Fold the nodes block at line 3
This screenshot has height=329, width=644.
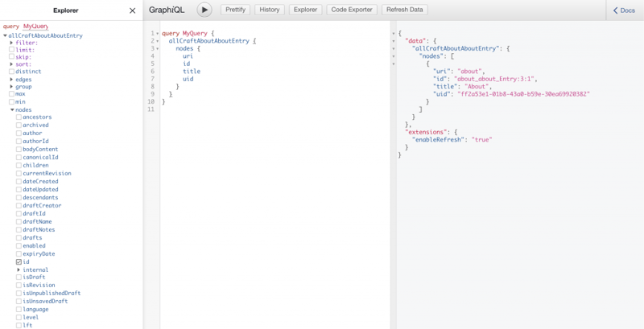(157, 48)
